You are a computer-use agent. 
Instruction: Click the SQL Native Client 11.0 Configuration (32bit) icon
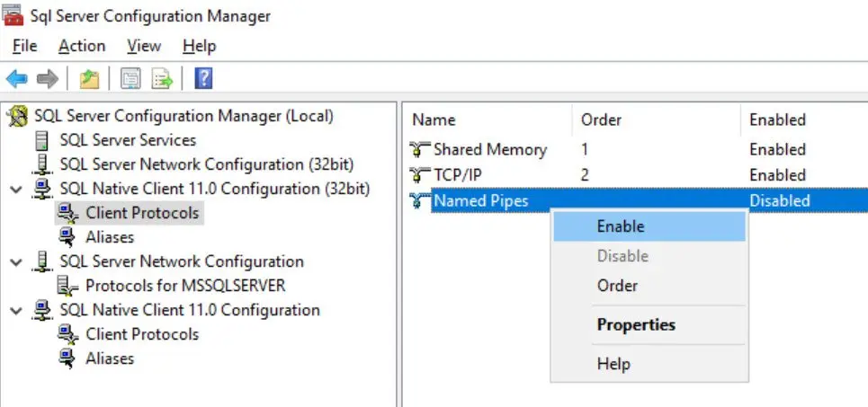(x=42, y=189)
